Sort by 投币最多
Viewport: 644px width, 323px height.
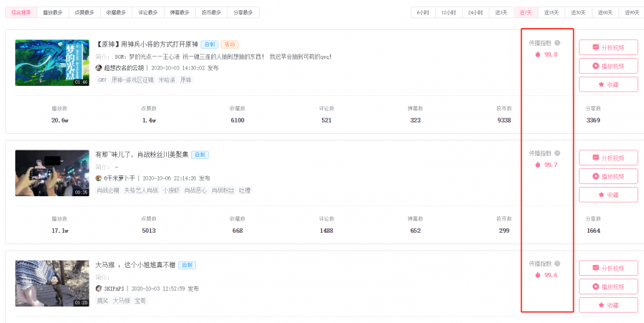(212, 12)
